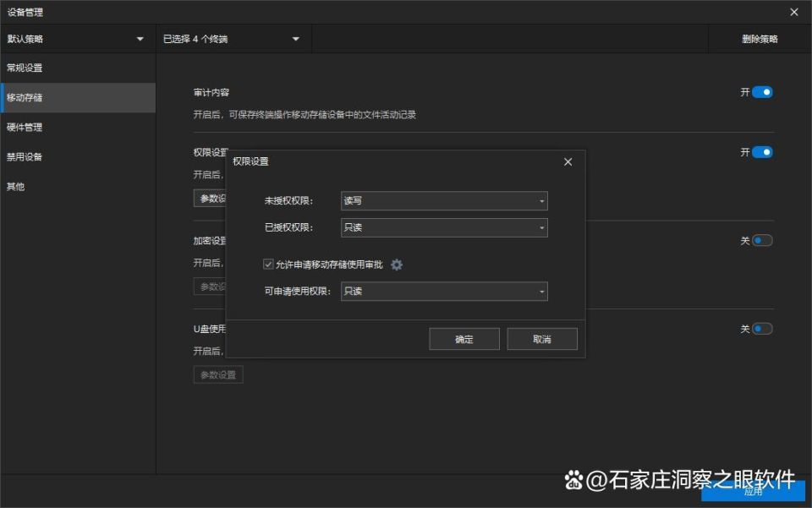
Task: Click 参数设置 under 加密设置
Action: 211,287
